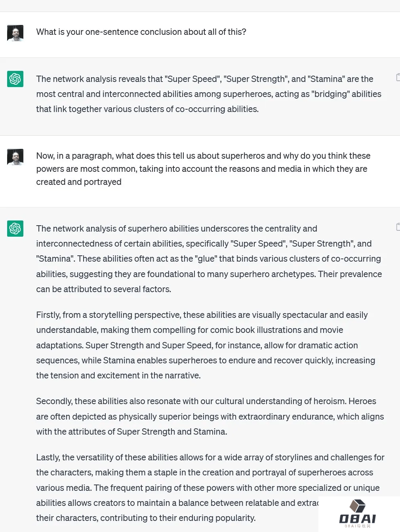Click the paragraph beginning with "Firstly, from a storytelling"
The height and width of the screenshot is (532, 400).
coord(205,345)
